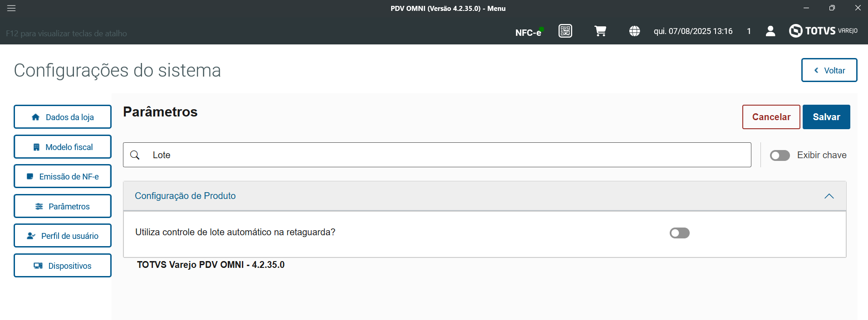Viewport: 868px width, 320px height.
Task: Click the shopping cart icon
Action: [600, 31]
